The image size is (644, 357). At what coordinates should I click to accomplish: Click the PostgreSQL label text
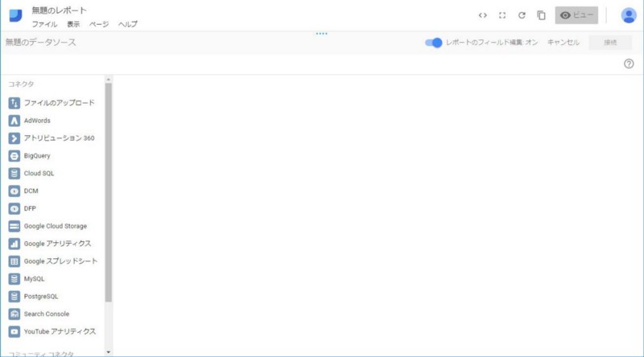[x=41, y=296]
